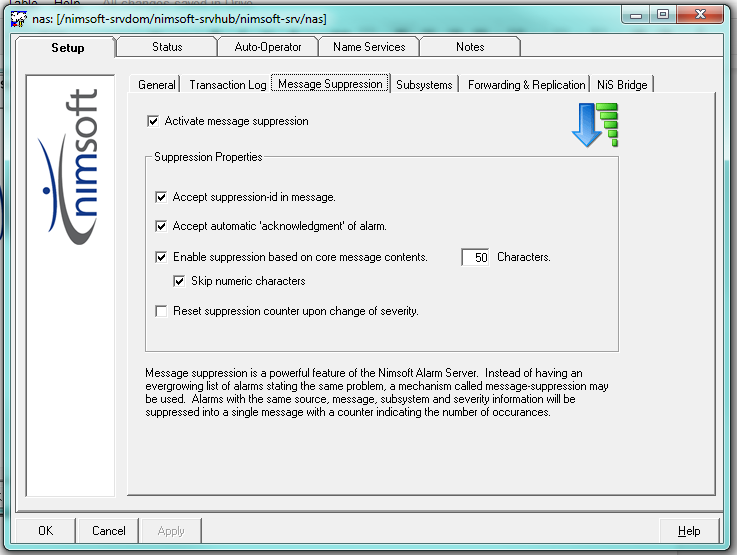737x555 pixels.
Task: Open the Subsystems sub-tab
Action: click(424, 85)
